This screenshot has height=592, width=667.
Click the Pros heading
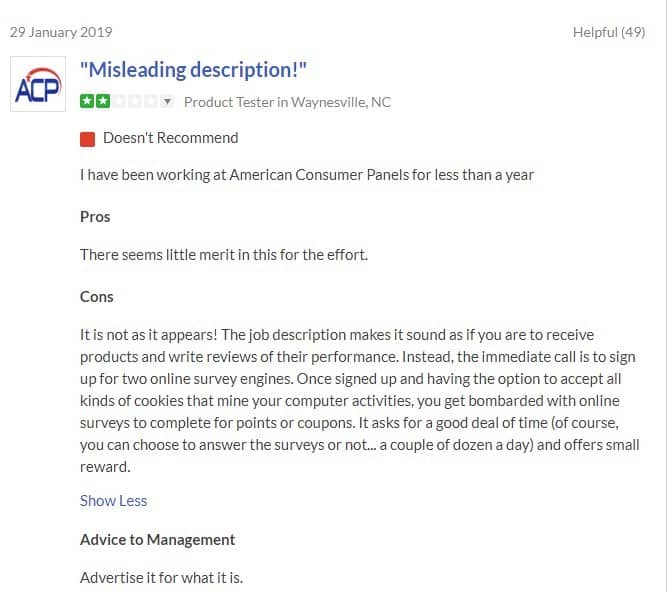pos(95,216)
